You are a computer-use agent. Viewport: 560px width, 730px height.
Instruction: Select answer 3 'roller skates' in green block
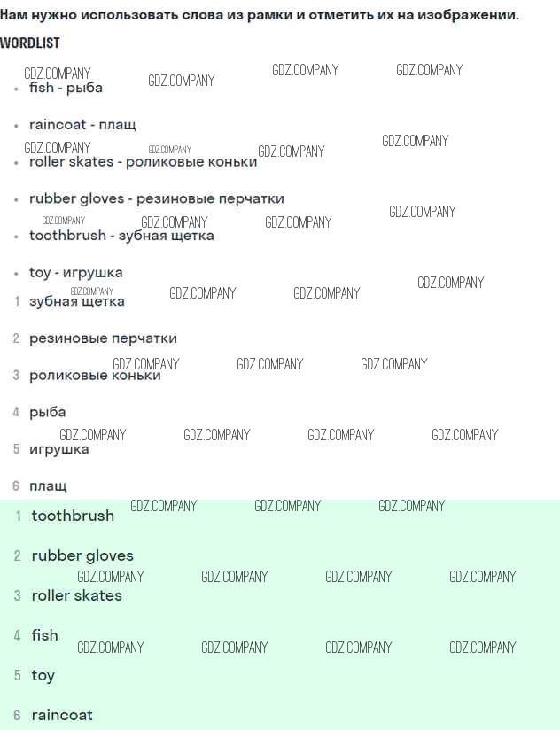coord(76,595)
